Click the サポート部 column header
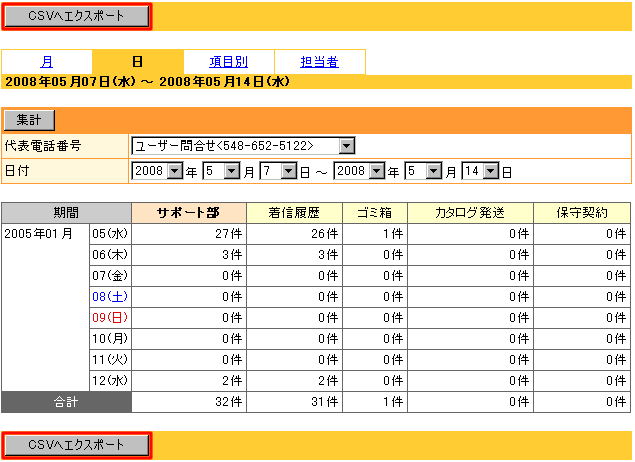 point(188,212)
